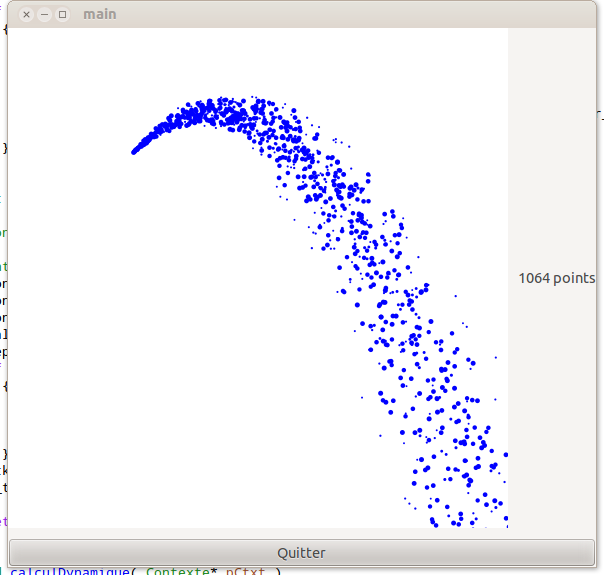Click the gray side panel above points label
Screen dimensions: 604x575
[x=555, y=150]
